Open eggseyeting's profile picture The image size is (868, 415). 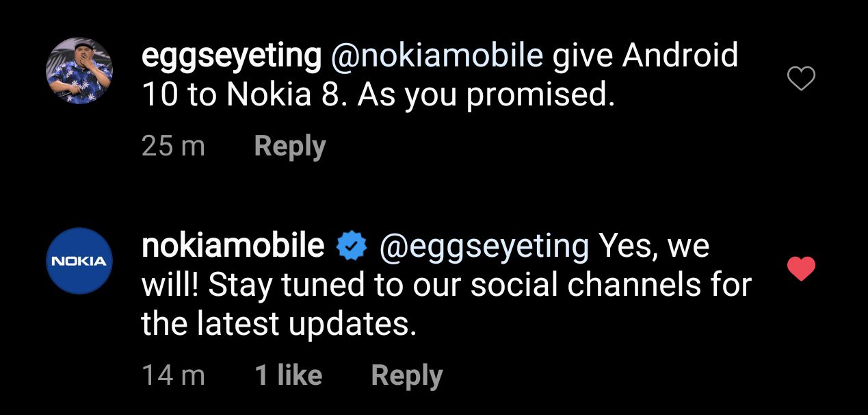tap(79, 71)
